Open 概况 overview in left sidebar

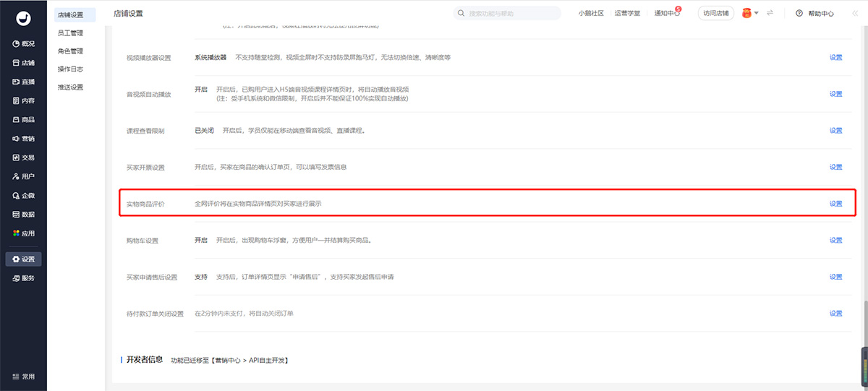[23, 44]
